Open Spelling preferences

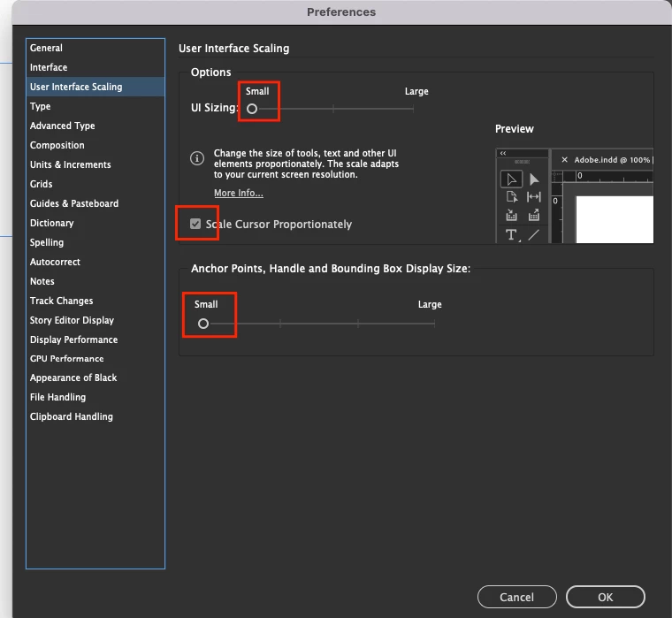(95, 242)
